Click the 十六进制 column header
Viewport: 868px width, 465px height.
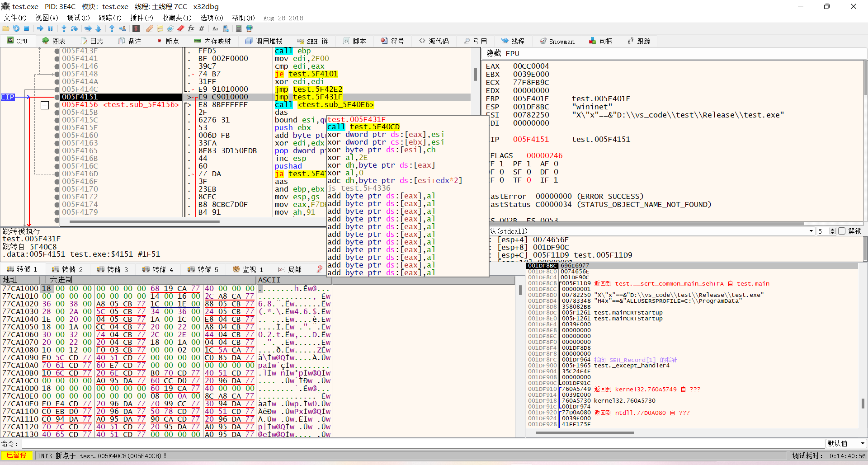point(148,280)
